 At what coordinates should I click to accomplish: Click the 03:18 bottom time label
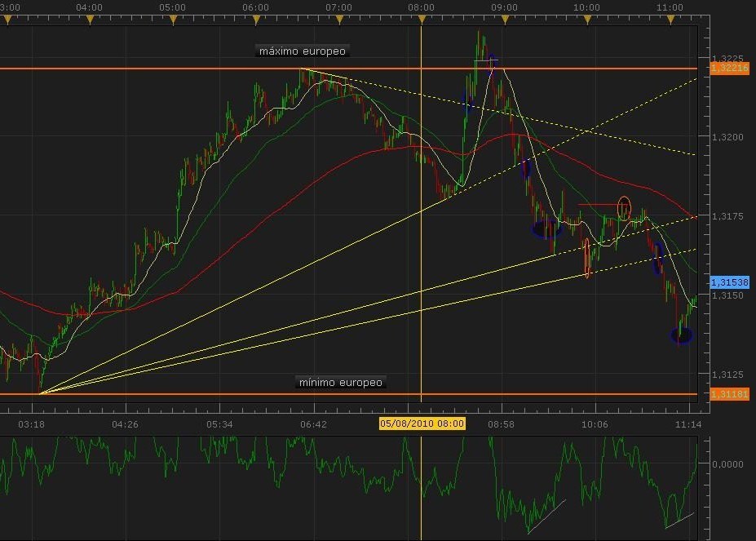[x=31, y=424]
